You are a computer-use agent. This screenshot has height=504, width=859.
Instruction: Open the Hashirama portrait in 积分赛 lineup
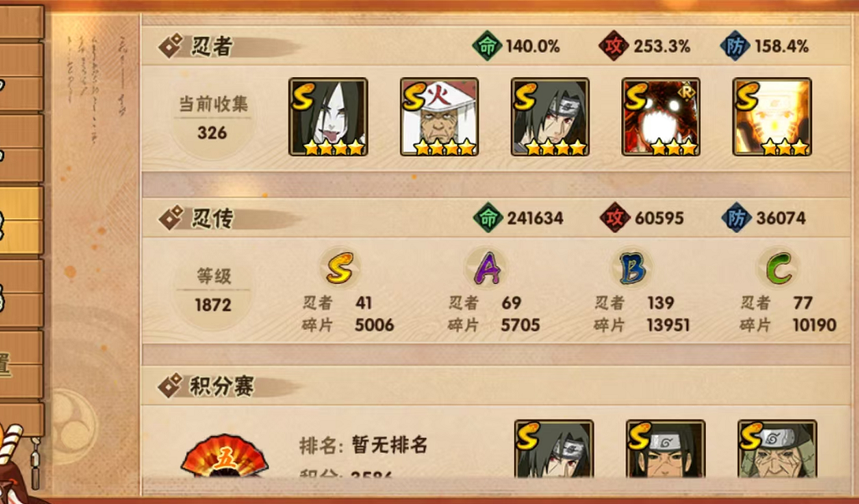[666, 450]
